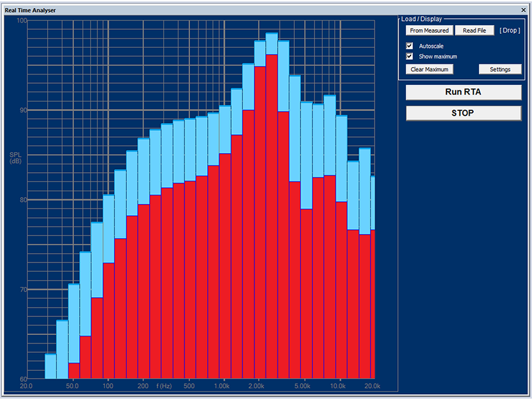The height and width of the screenshot is (400, 532).
Task: Click the top of the tallest cyan bar
Action: [272, 34]
